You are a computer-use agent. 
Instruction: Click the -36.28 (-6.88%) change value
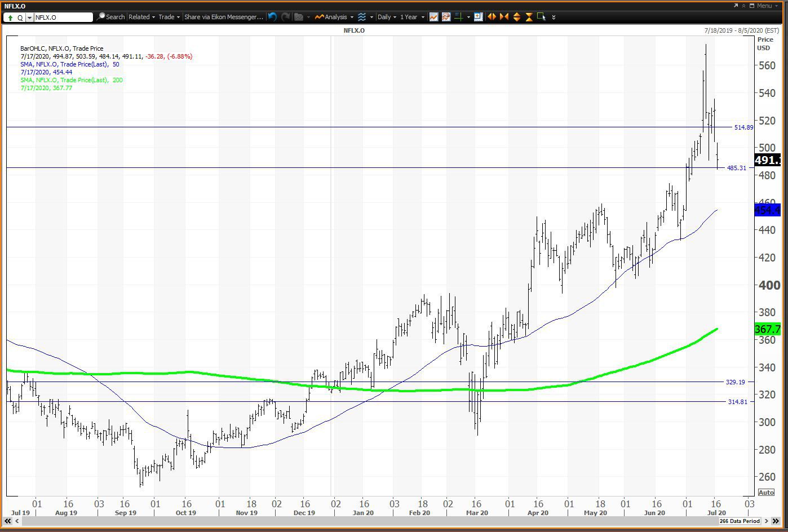pyautogui.click(x=169, y=56)
